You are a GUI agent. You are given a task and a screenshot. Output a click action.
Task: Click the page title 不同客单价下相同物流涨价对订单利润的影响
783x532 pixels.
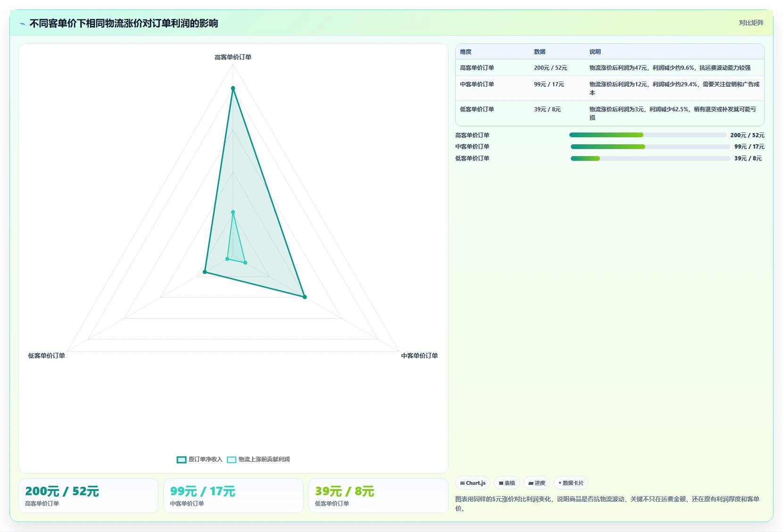[124, 24]
